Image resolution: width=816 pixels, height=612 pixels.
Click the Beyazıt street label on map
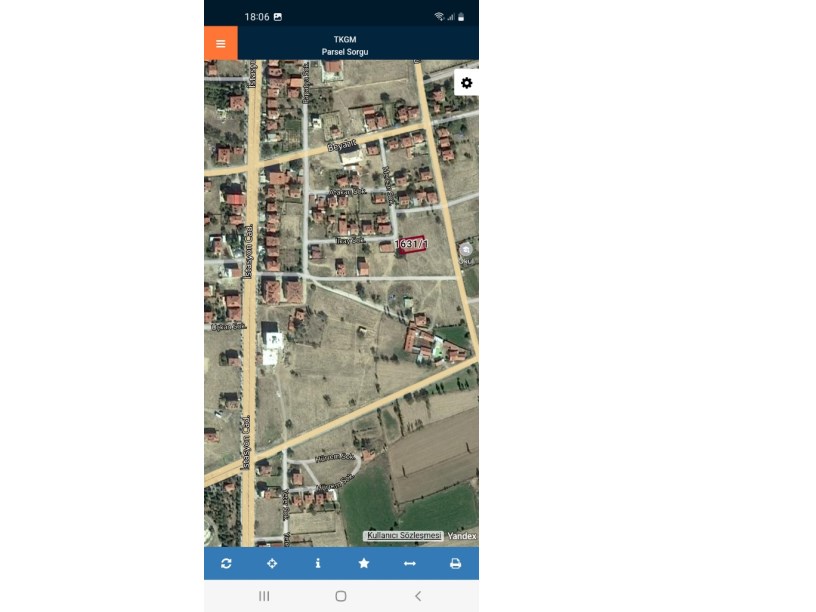(x=342, y=145)
